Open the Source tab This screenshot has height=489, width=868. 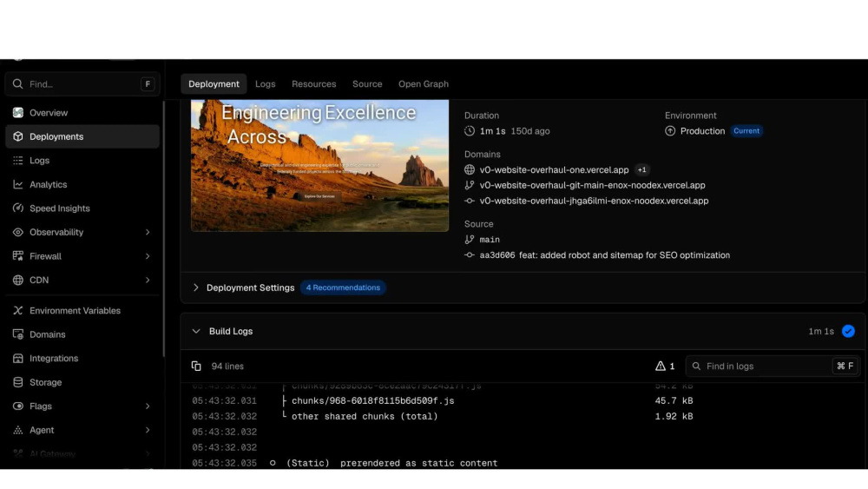(x=367, y=83)
